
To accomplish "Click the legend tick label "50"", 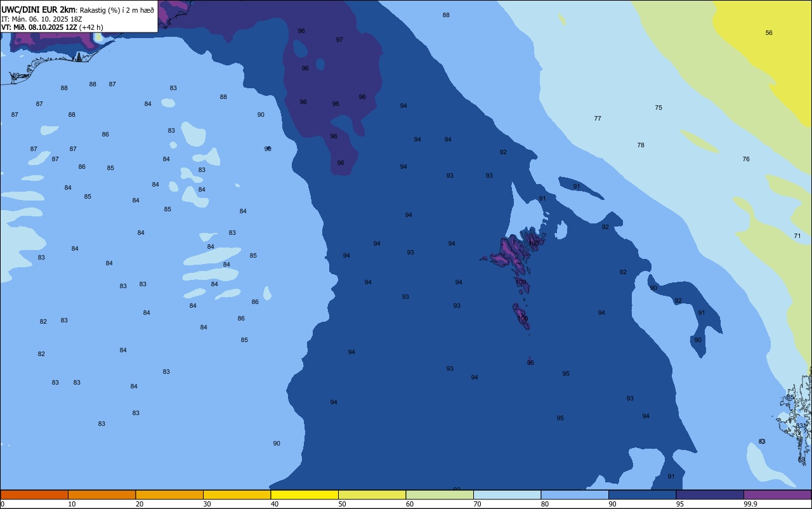I will [342, 504].
